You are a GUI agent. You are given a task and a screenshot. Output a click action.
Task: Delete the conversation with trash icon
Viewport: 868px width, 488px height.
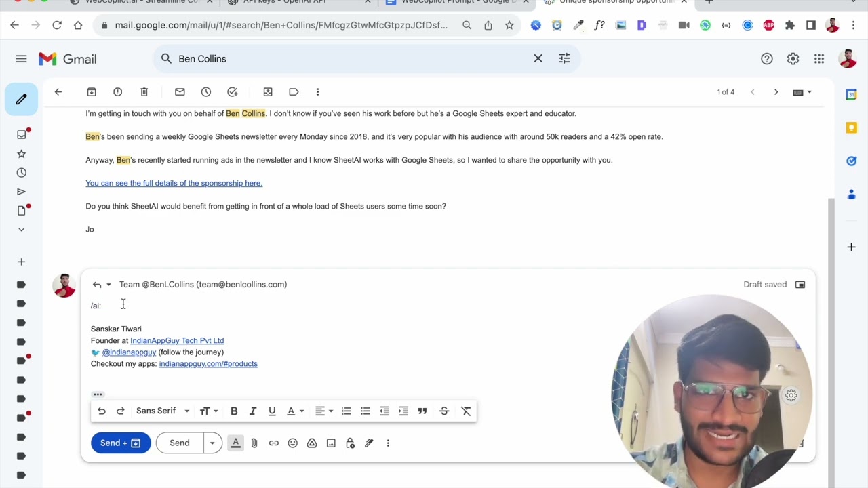[144, 92]
